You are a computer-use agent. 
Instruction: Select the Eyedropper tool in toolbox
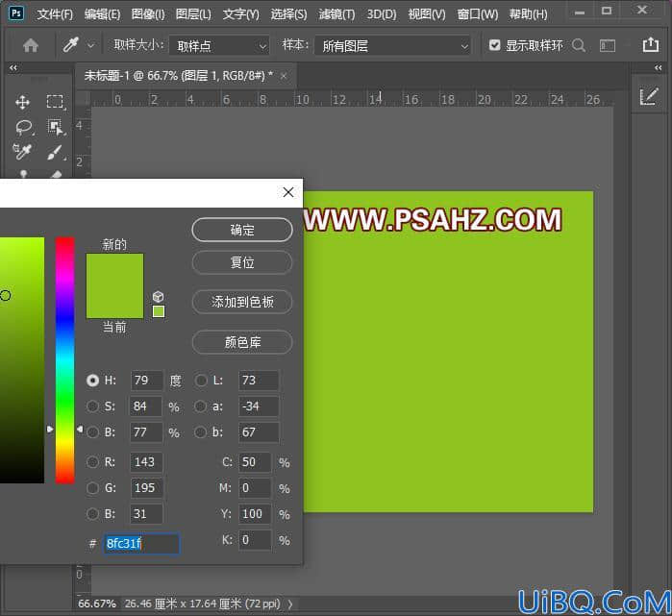coord(22,152)
